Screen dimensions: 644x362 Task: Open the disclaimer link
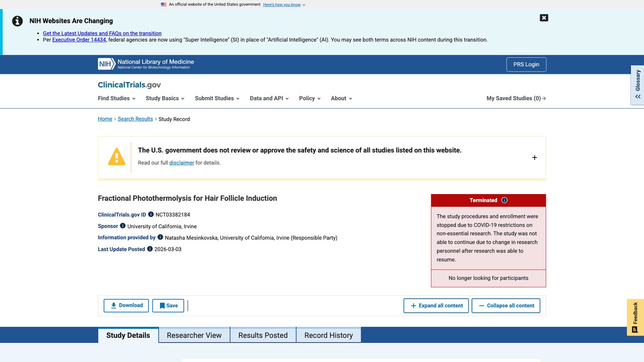182,163
